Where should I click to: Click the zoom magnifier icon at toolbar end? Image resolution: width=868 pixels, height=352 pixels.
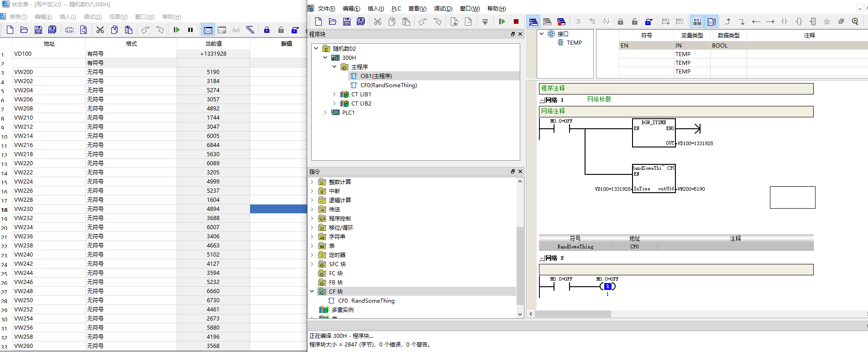pos(855,21)
